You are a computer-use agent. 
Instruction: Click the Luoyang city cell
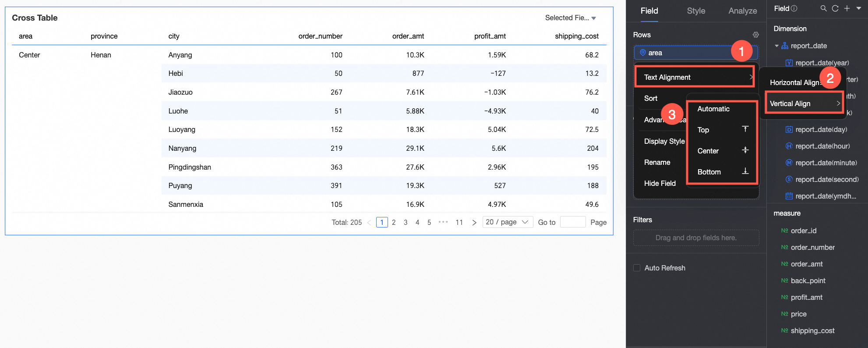pyautogui.click(x=182, y=129)
